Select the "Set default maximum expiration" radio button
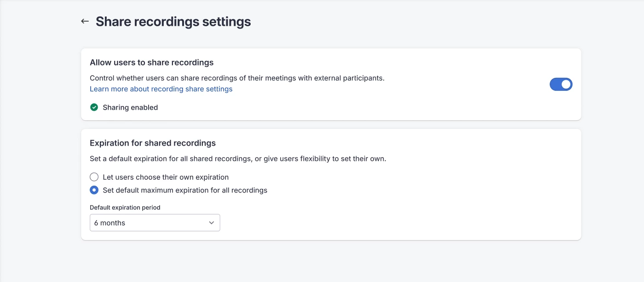The height and width of the screenshot is (282, 644). click(94, 190)
